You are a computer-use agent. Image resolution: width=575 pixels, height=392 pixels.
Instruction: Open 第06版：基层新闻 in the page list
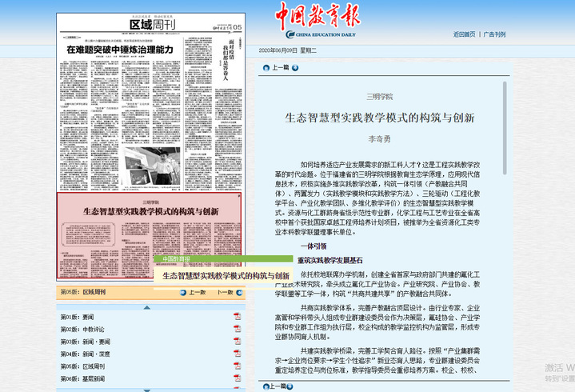click(x=82, y=378)
